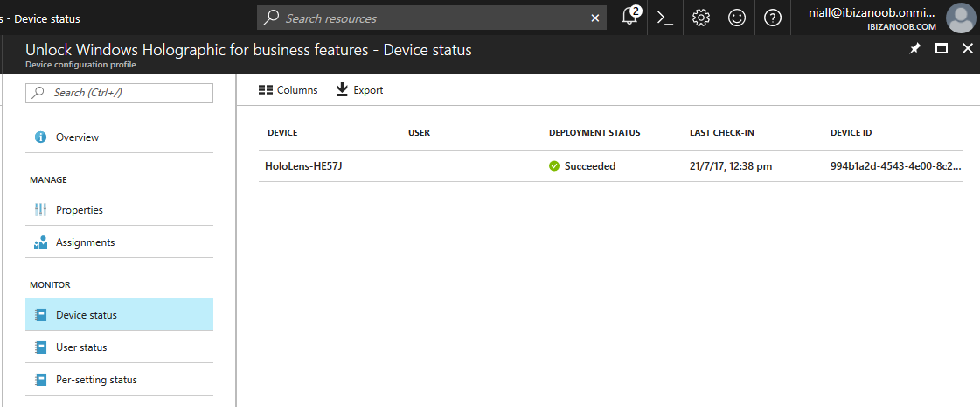
Task: Maximize the Device status blade
Action: 942,48
